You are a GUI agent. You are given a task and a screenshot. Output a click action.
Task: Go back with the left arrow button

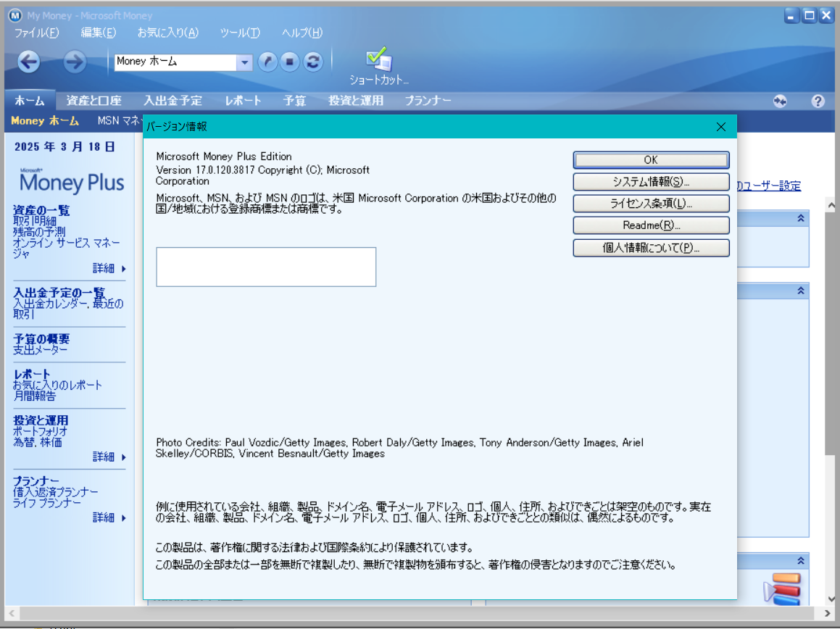pyautogui.click(x=29, y=62)
